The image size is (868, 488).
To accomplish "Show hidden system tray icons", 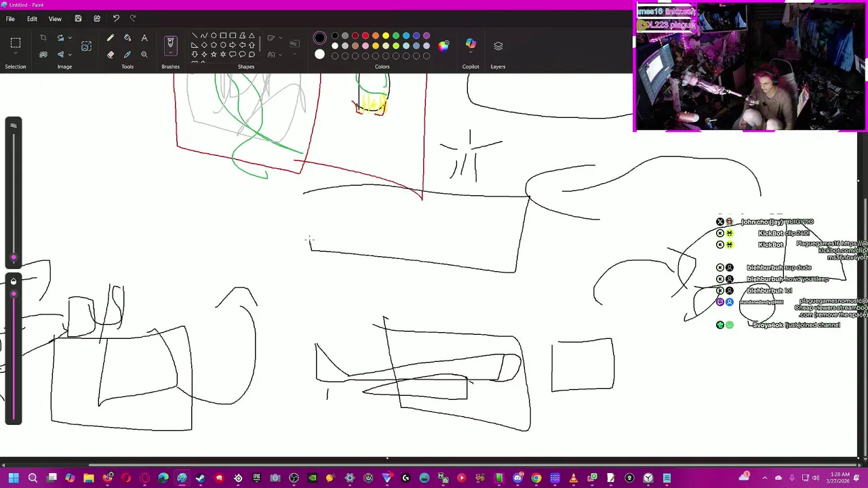I will [x=765, y=478].
